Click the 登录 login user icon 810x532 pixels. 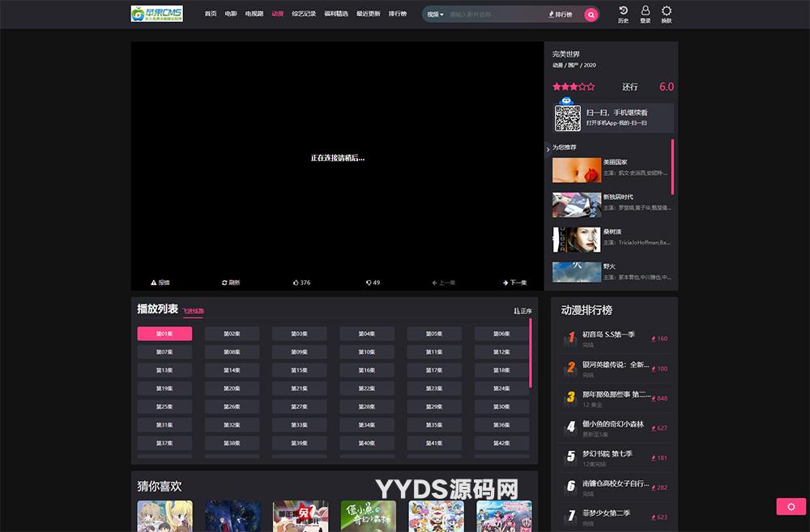coord(645,14)
